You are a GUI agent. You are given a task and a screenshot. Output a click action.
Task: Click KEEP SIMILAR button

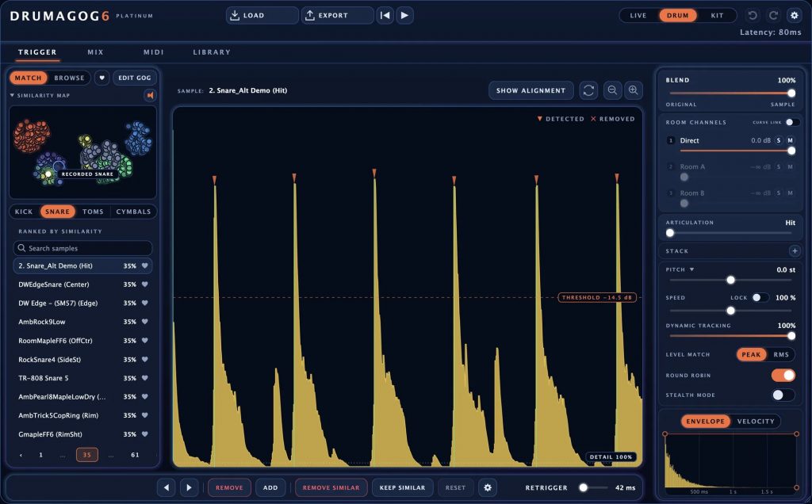402,487
